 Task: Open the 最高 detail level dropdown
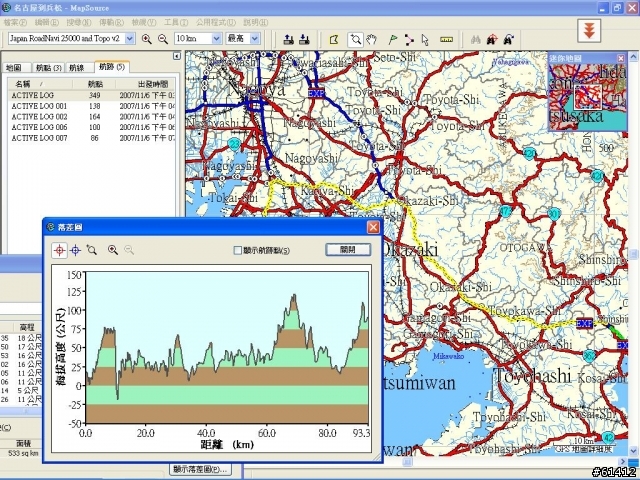click(255, 38)
